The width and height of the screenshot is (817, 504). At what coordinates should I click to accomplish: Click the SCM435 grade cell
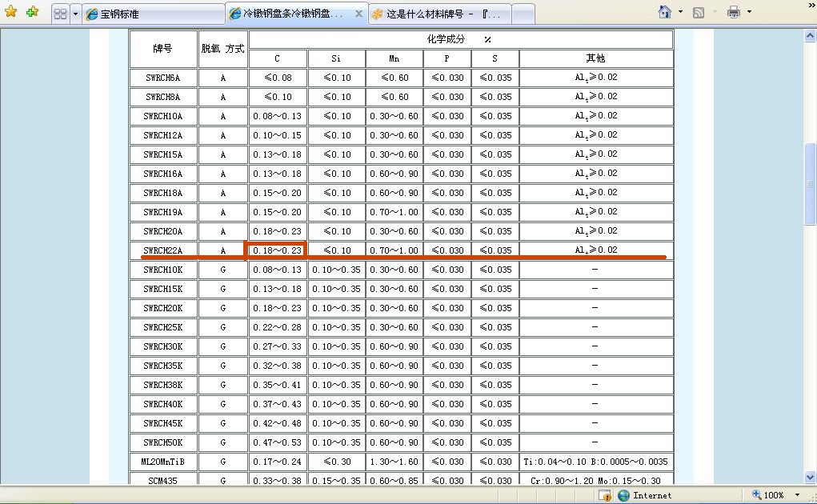tap(163, 479)
